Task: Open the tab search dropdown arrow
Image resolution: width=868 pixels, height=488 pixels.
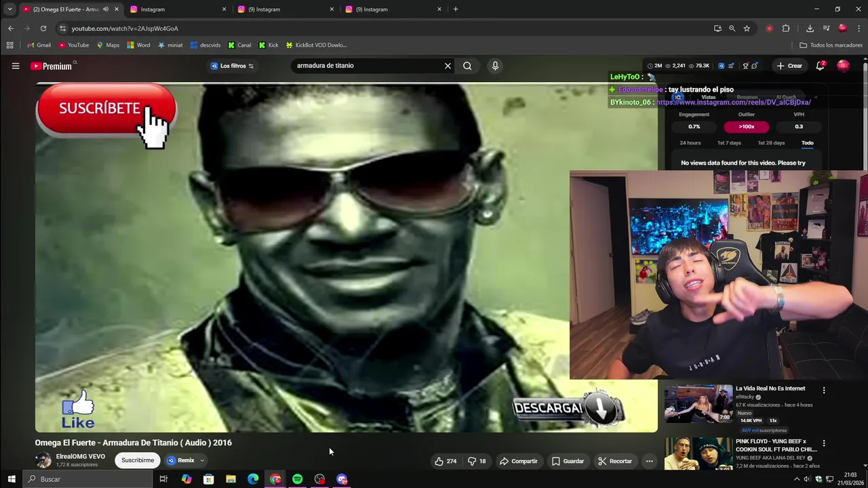Action: click(9, 9)
